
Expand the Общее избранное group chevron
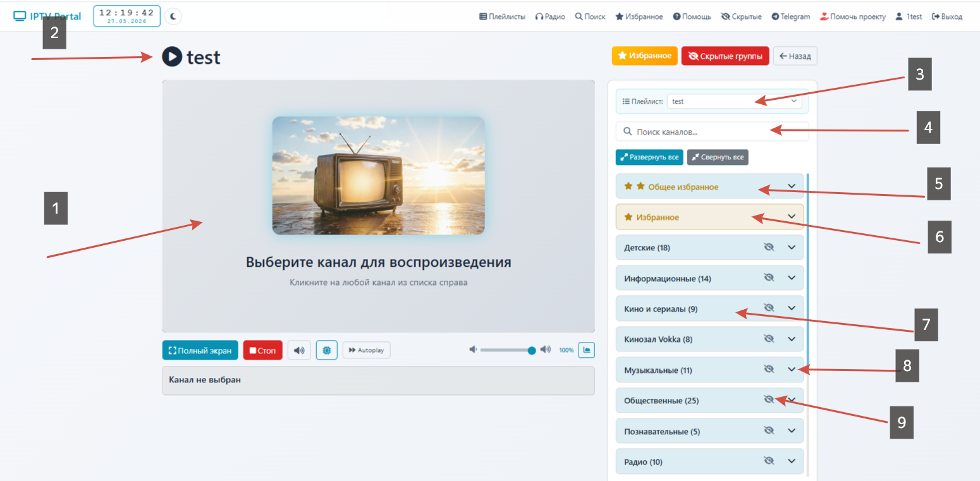792,186
